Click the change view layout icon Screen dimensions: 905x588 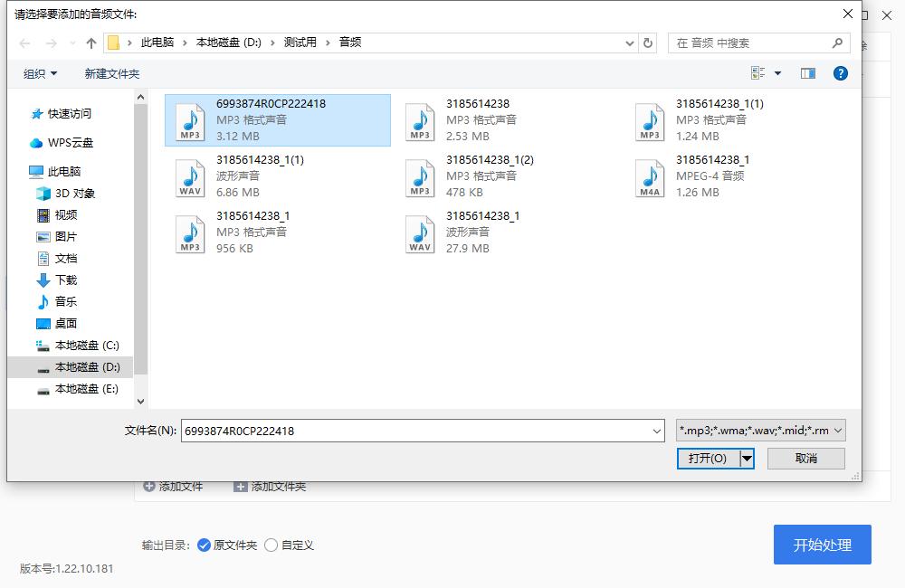click(x=762, y=73)
